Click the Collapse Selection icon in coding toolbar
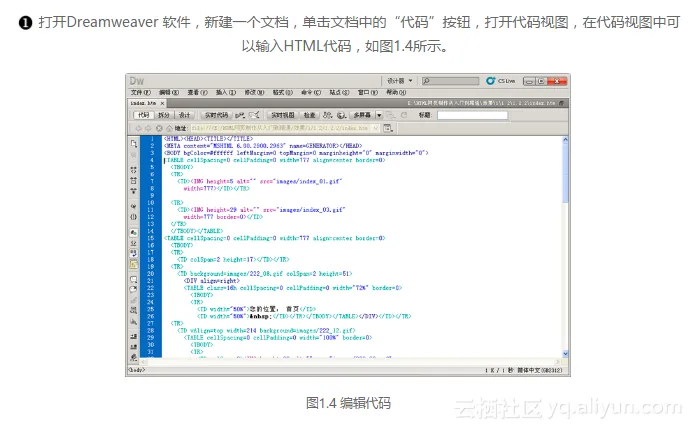This screenshot has width=693, height=430. point(134,180)
